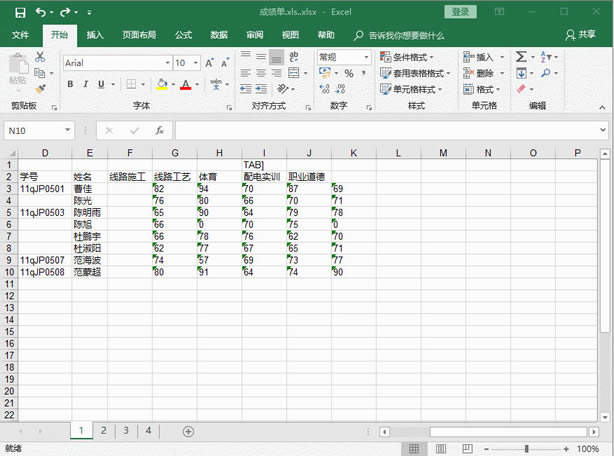The width and height of the screenshot is (614, 456).
Task: Toggle italic formatting
Action: (x=87, y=85)
